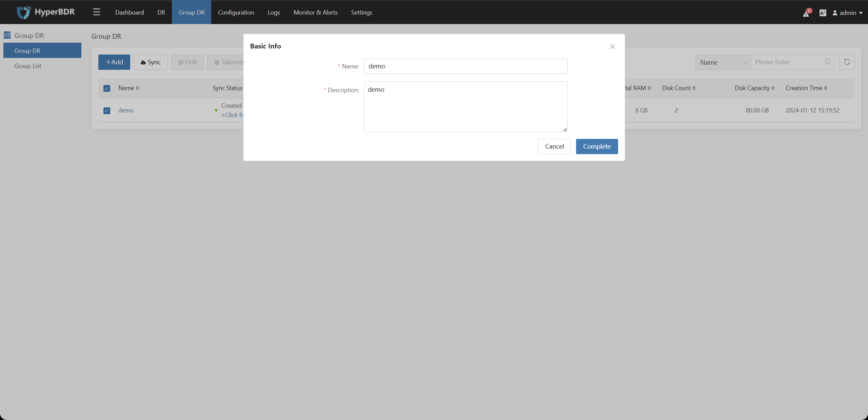The image size is (868, 420).
Task: Click the Name field in Basic Info
Action: [466, 66]
